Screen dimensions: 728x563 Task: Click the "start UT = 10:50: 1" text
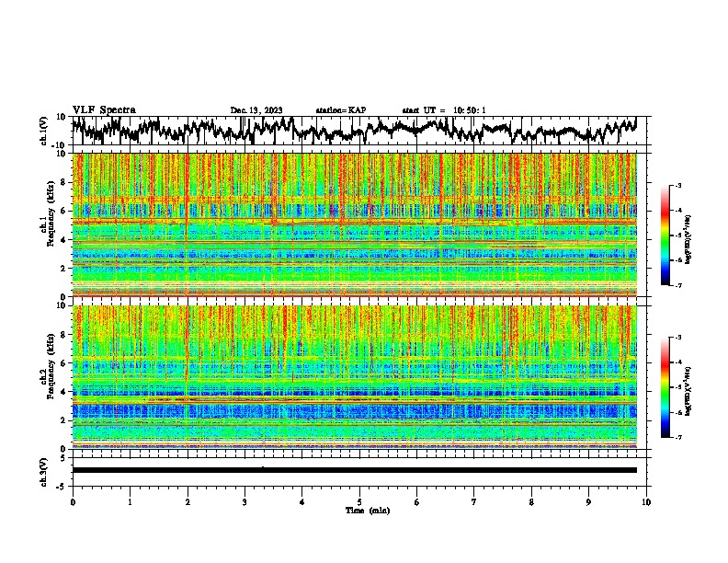(444, 110)
